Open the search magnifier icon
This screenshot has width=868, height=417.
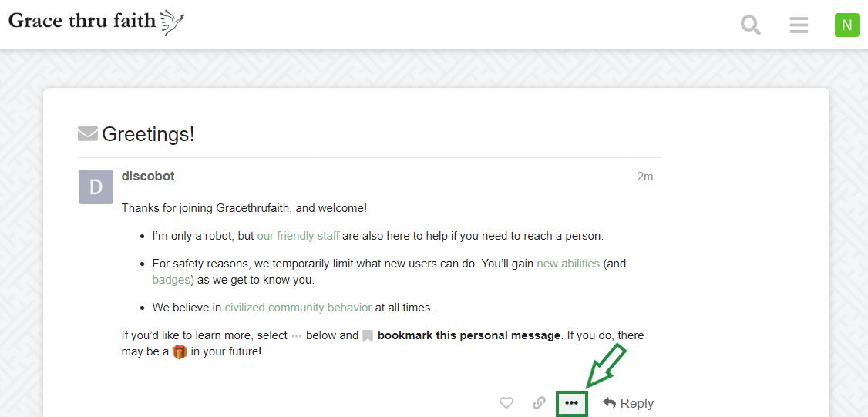[x=751, y=25]
